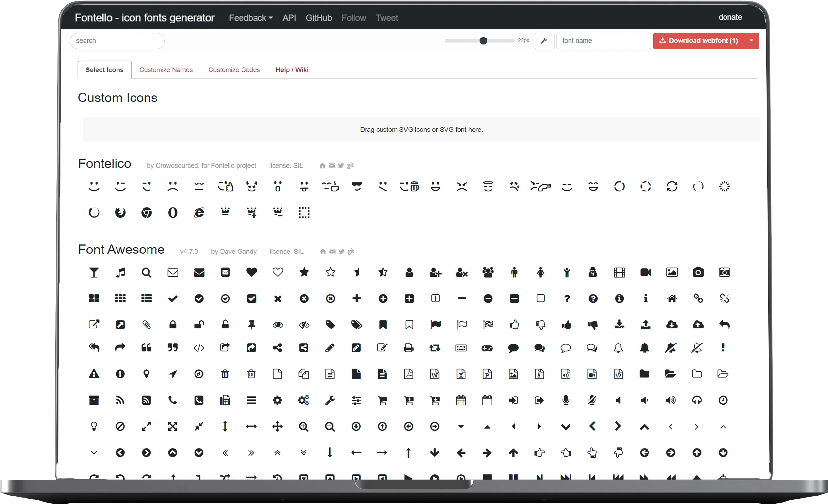Focus the font name input field
This screenshot has height=504, width=828.
coord(603,41)
